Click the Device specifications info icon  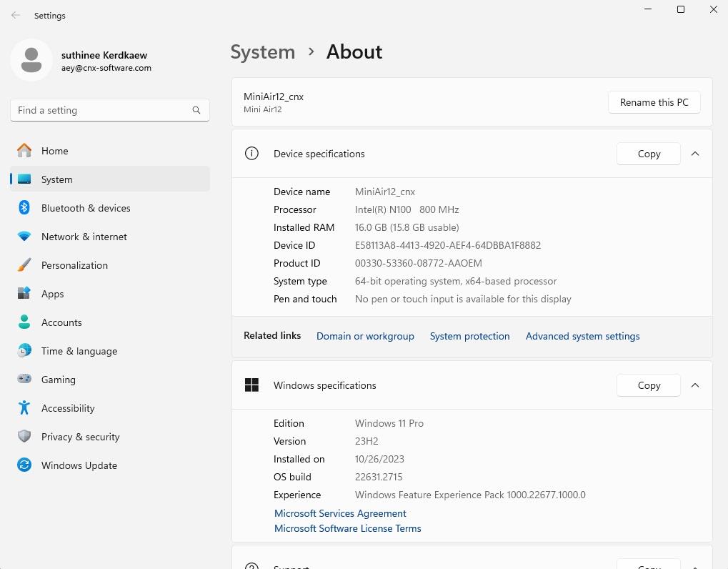(x=251, y=153)
